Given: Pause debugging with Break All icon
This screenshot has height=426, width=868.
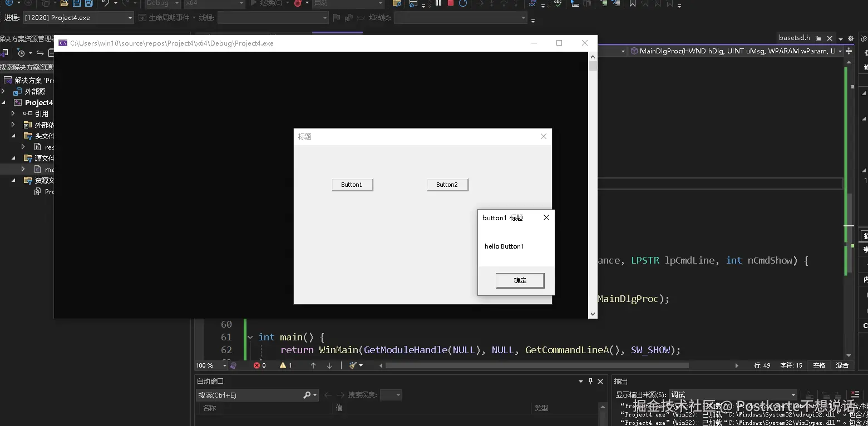Looking at the screenshot, I should click(438, 3).
